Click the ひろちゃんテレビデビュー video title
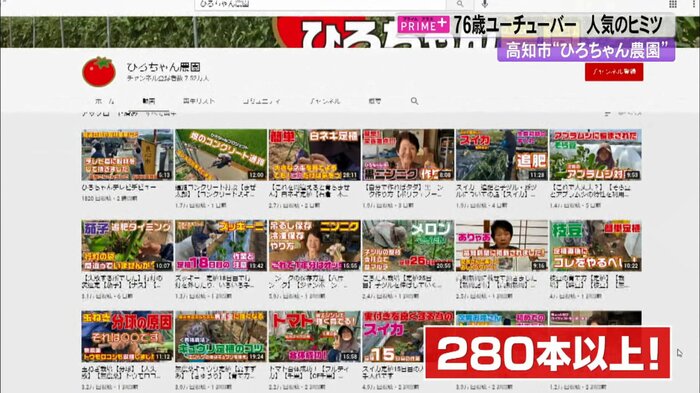Screen dimensions: 700x393 tap(119, 188)
